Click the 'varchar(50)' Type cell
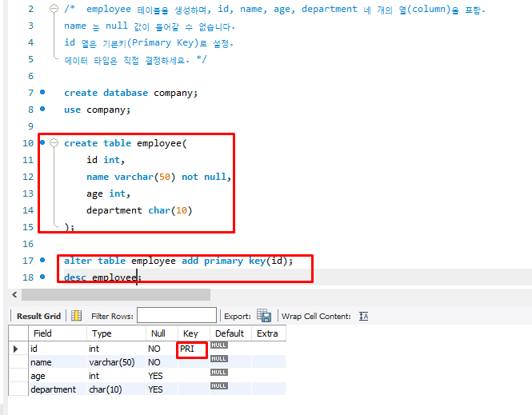This screenshot has width=532, height=415. tap(116, 362)
